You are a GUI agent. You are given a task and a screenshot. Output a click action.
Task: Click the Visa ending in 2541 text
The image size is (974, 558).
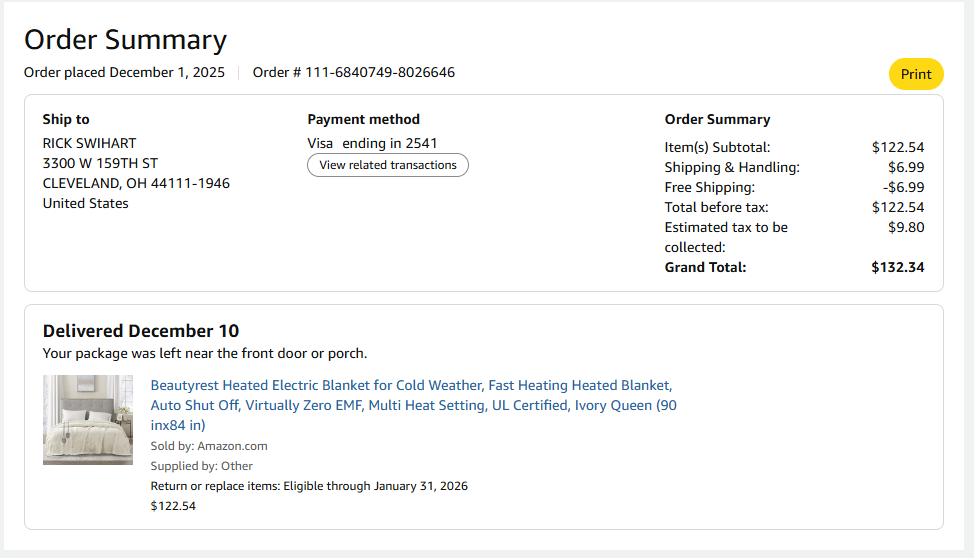click(372, 144)
